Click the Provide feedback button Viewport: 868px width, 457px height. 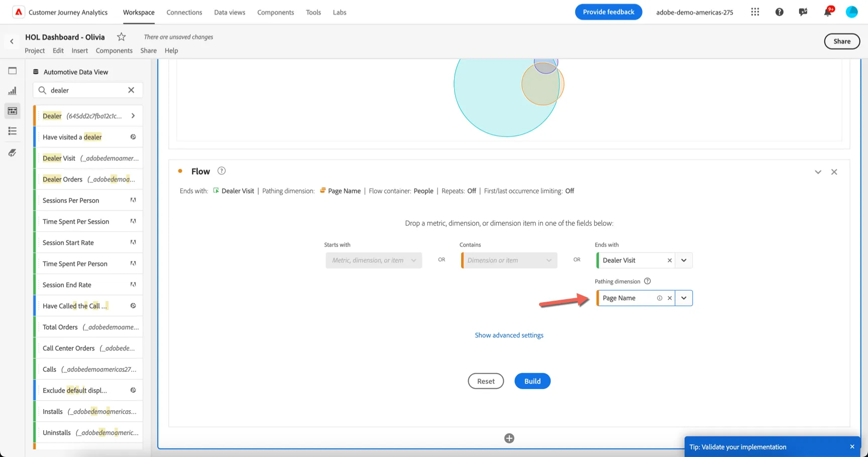point(608,12)
